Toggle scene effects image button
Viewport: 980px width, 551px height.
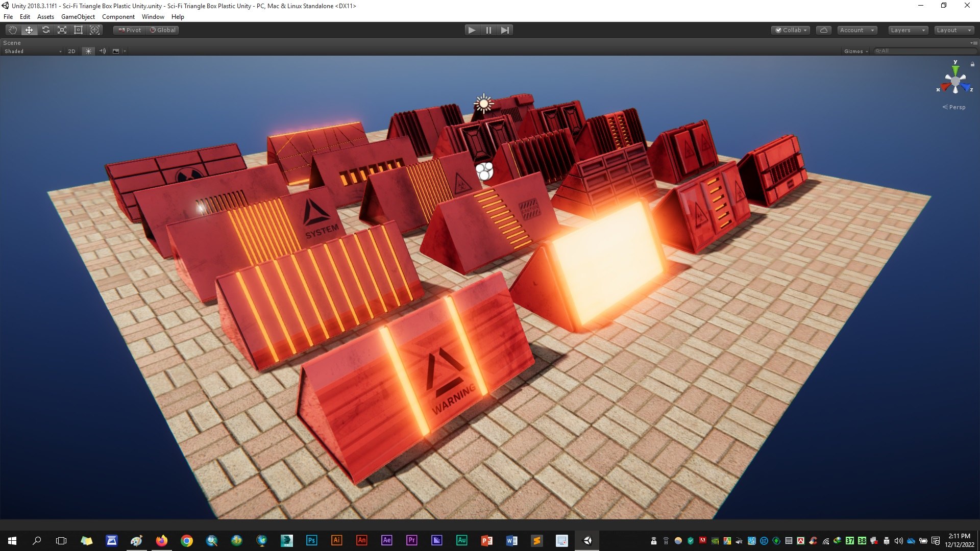[116, 51]
